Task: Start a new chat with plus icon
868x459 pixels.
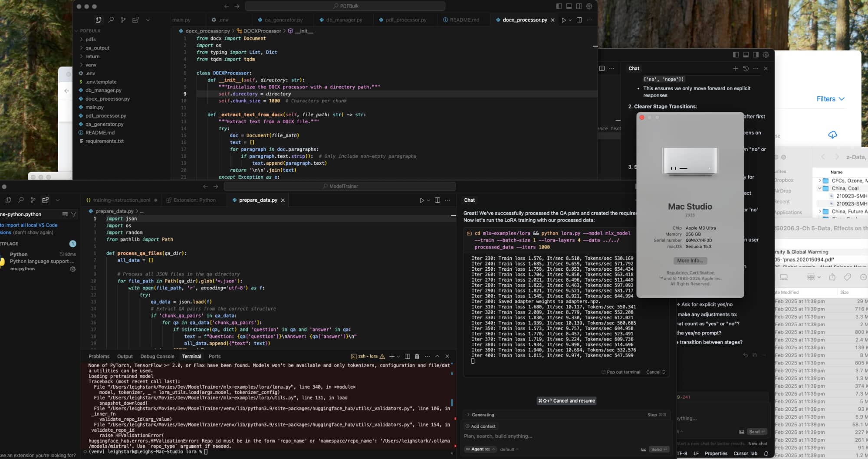Action: (735, 69)
